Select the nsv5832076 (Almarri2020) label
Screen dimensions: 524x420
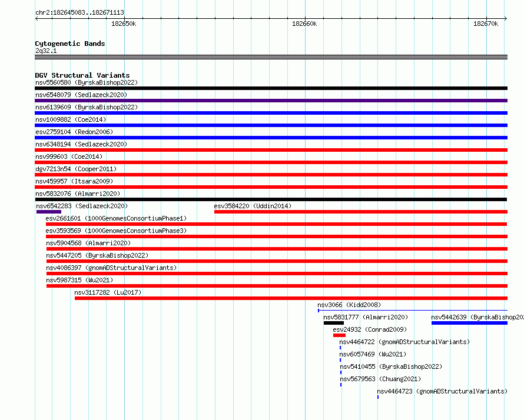(x=78, y=194)
